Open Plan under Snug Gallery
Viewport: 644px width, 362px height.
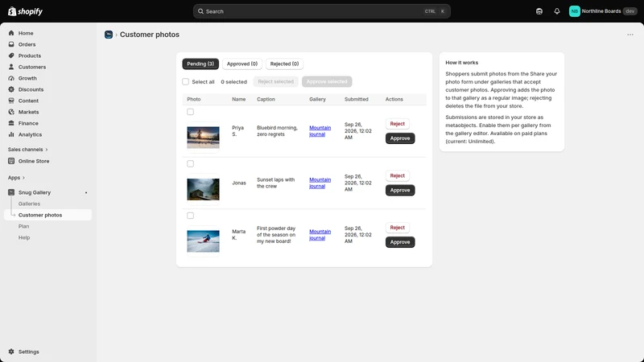[24, 226]
